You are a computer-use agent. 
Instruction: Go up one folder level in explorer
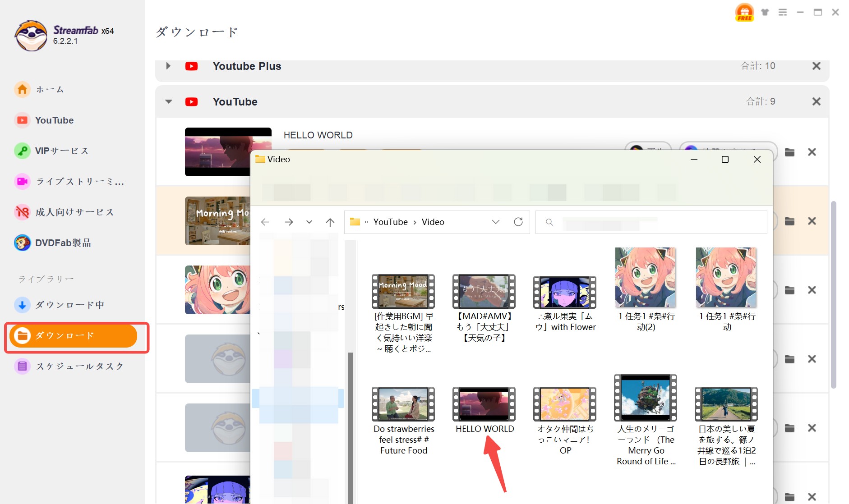point(330,222)
